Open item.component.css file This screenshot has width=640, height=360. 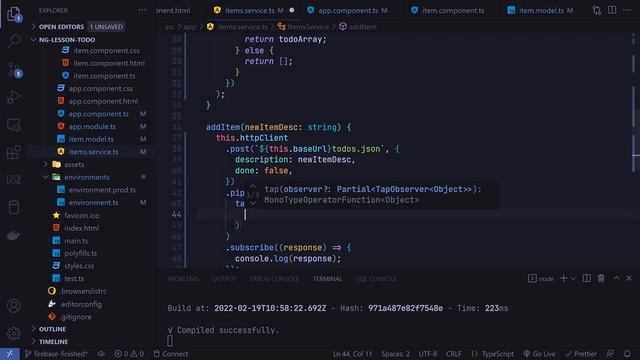(106, 51)
